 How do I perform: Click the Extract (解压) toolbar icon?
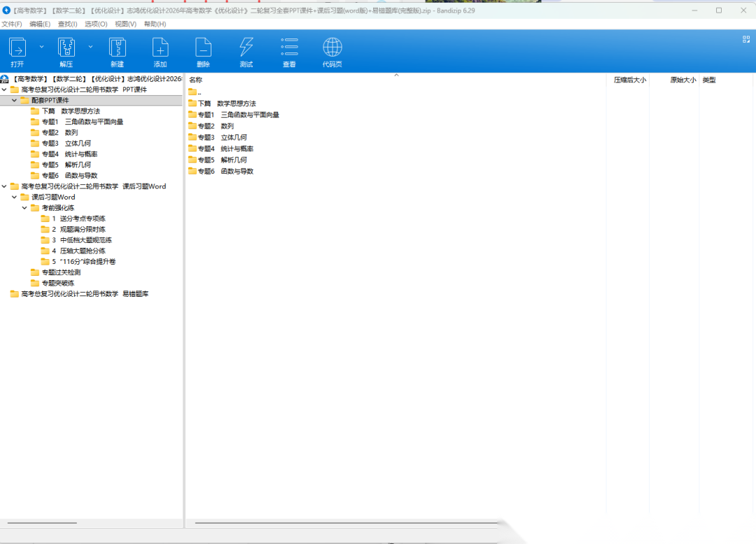[x=66, y=48]
